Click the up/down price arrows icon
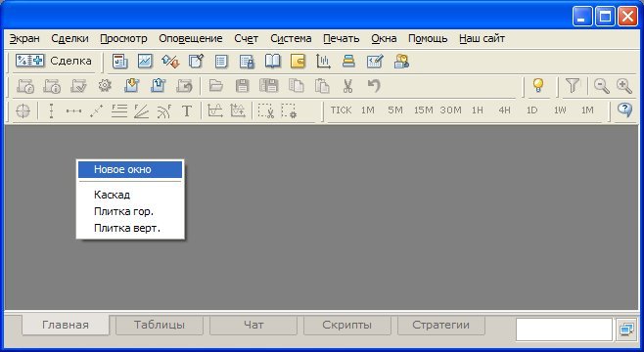 [x=170, y=62]
